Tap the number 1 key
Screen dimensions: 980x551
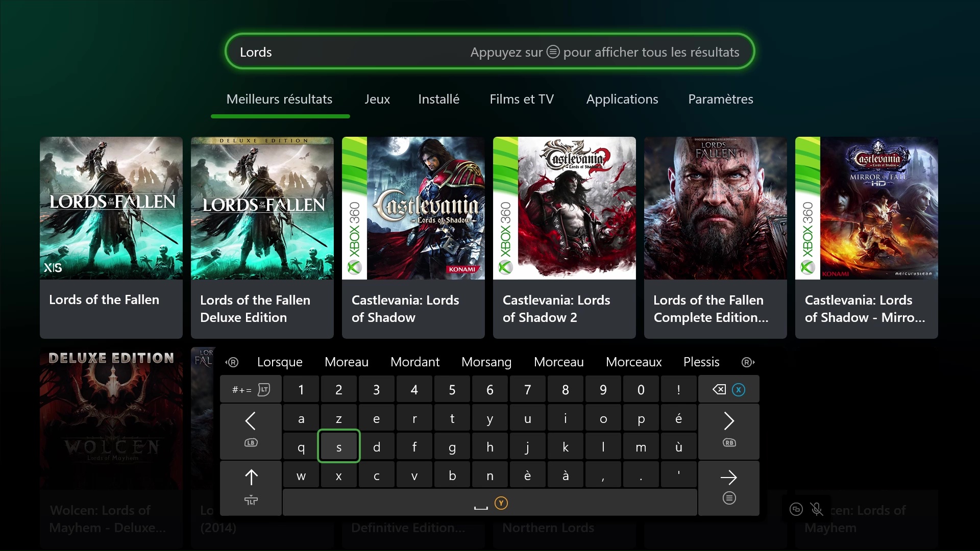coord(301,390)
